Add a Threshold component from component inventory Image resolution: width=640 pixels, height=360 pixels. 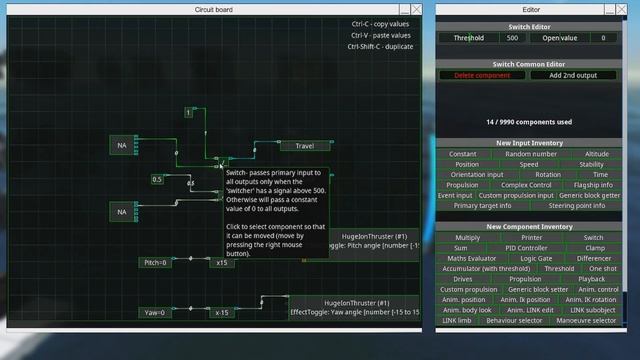click(559, 269)
